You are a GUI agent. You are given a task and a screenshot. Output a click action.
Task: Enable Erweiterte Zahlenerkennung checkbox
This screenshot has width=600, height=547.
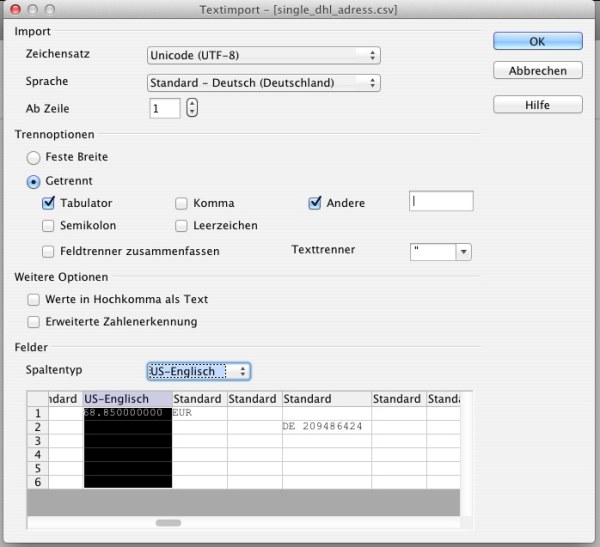coord(33,322)
